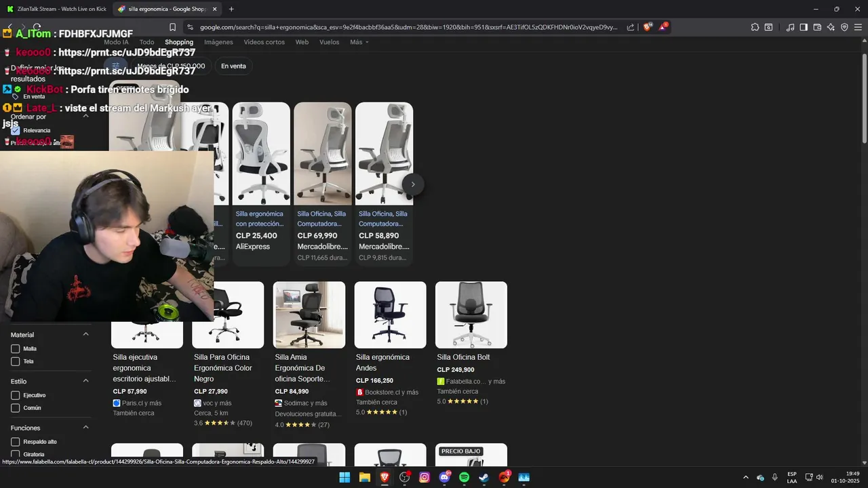Open the EA app taskbar icon
The image size is (868, 488).
point(505,477)
